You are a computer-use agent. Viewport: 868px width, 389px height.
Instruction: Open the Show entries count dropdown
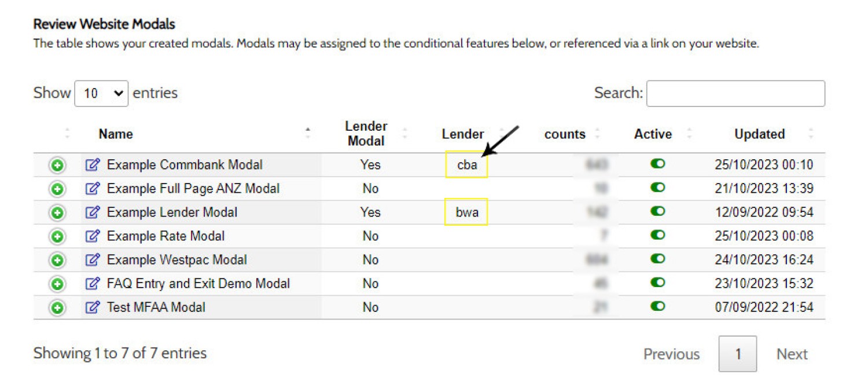pyautogui.click(x=101, y=93)
